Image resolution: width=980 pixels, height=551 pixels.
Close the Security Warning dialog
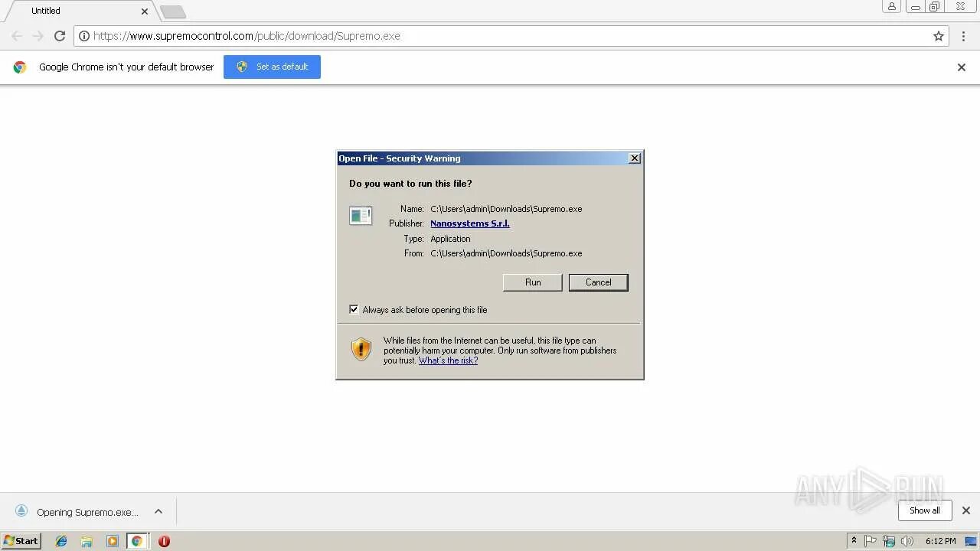pos(635,158)
